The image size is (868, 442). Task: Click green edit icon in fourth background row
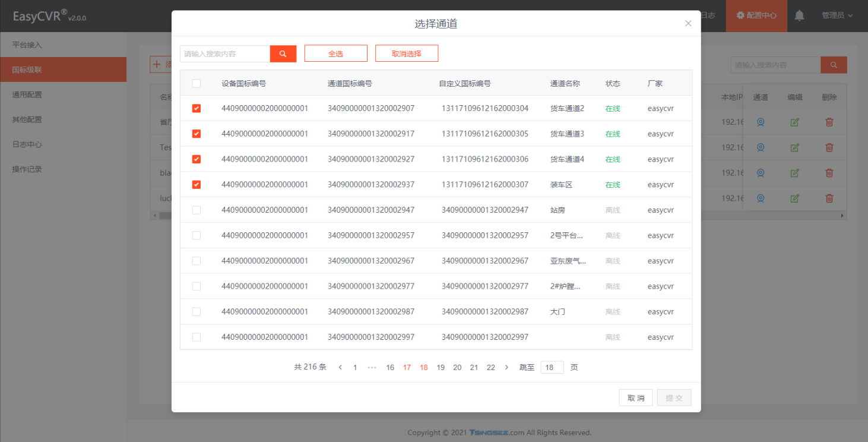tap(795, 198)
